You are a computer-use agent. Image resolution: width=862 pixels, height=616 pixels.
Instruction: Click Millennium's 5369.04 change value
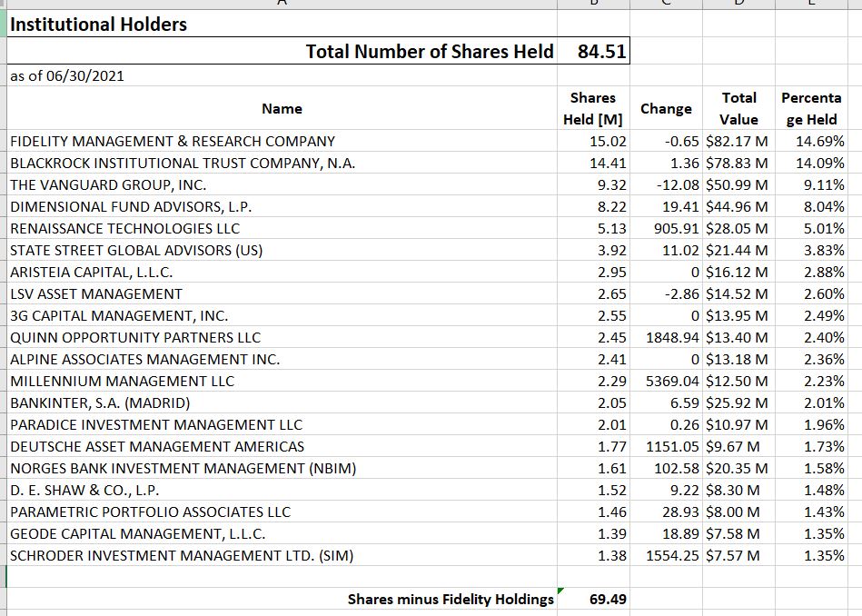666,382
